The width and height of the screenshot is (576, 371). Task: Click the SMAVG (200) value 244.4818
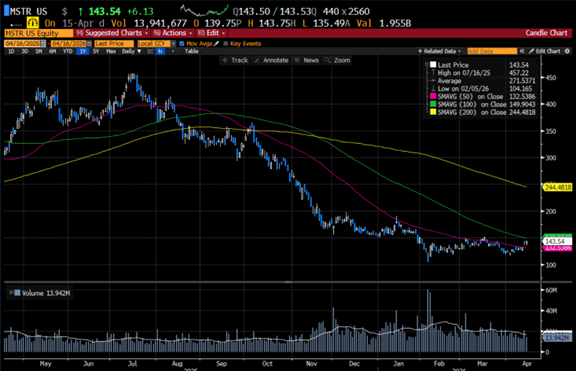[522, 112]
